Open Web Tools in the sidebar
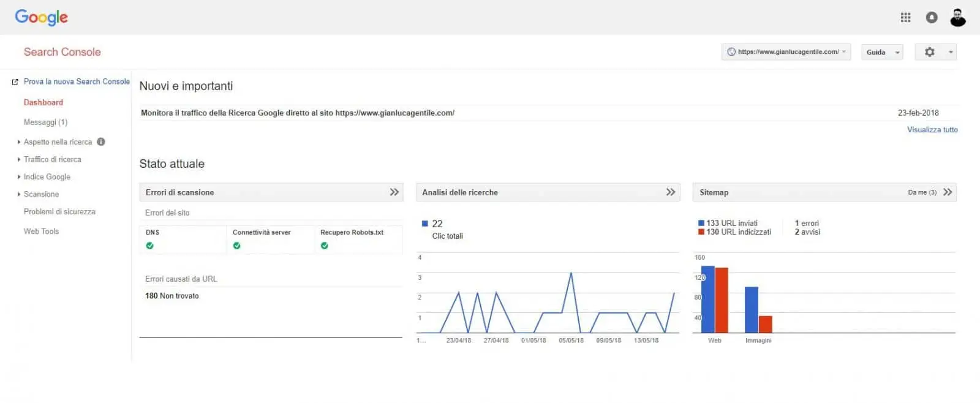The image size is (980, 403). click(x=41, y=232)
